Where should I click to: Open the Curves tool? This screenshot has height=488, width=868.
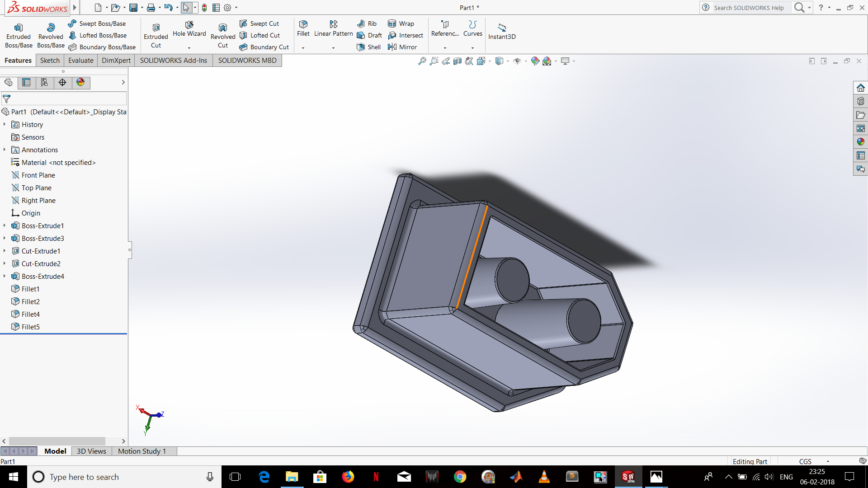pos(473,28)
